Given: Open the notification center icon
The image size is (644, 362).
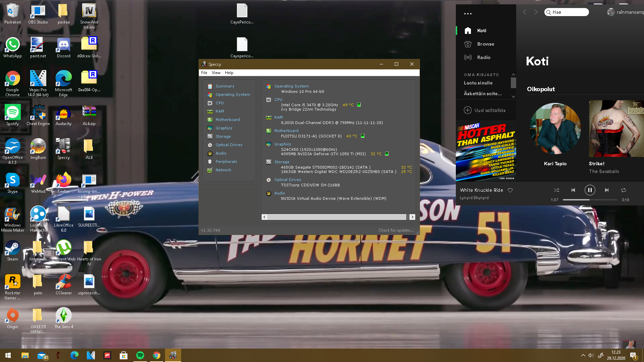Looking at the screenshot, I should 633,355.
